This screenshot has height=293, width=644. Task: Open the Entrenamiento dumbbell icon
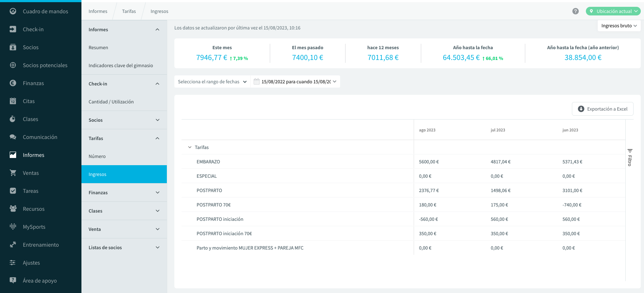point(13,245)
